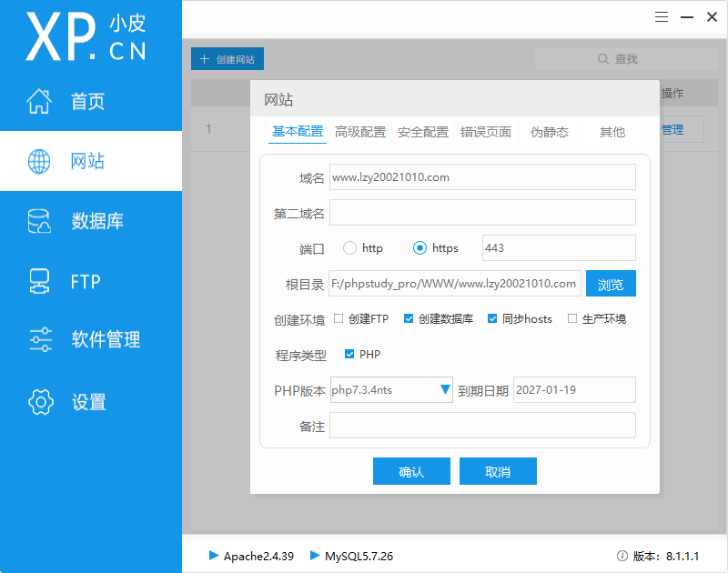
Task: Click the Apache2.4.39 status text
Action: [x=258, y=556]
